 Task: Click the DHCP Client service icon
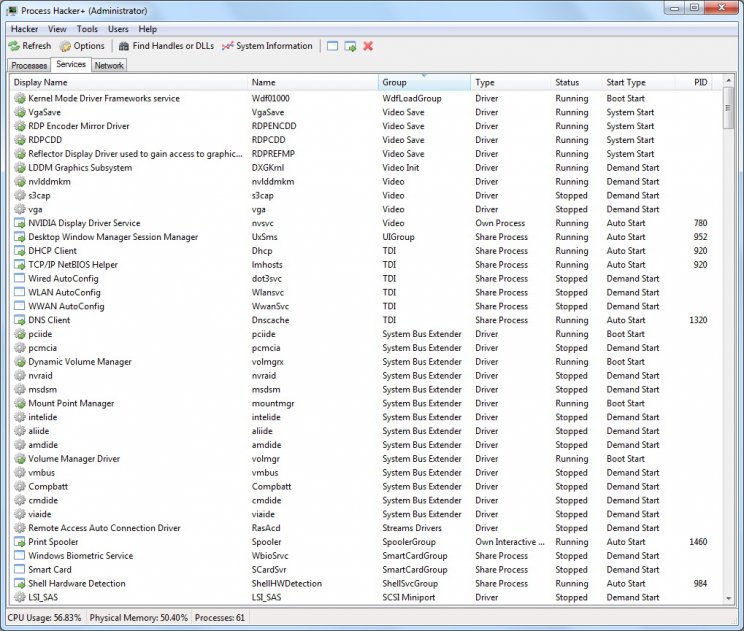click(19, 251)
